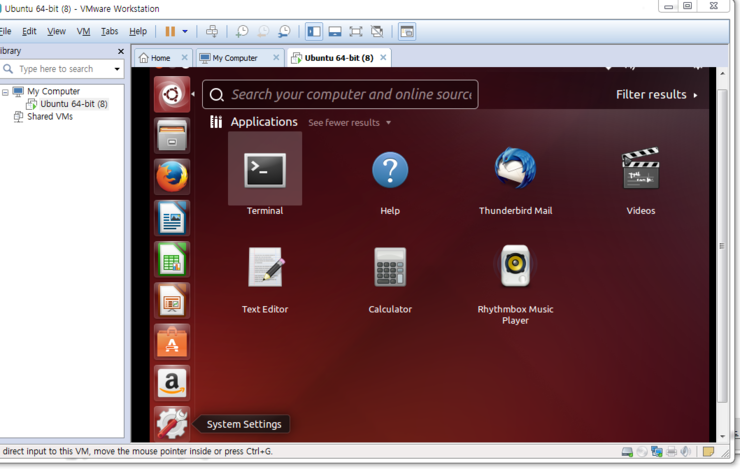Click the hard disk status bar icon
Viewport: 740px width, 469px height.
click(627, 452)
